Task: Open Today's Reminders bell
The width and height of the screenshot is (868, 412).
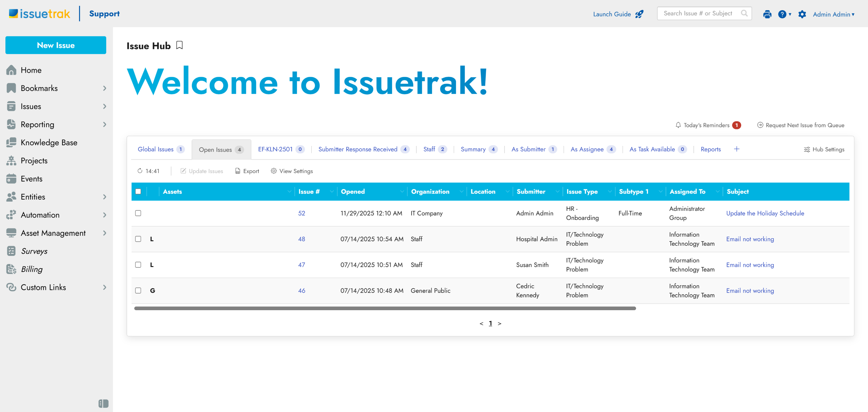Action: [x=678, y=125]
